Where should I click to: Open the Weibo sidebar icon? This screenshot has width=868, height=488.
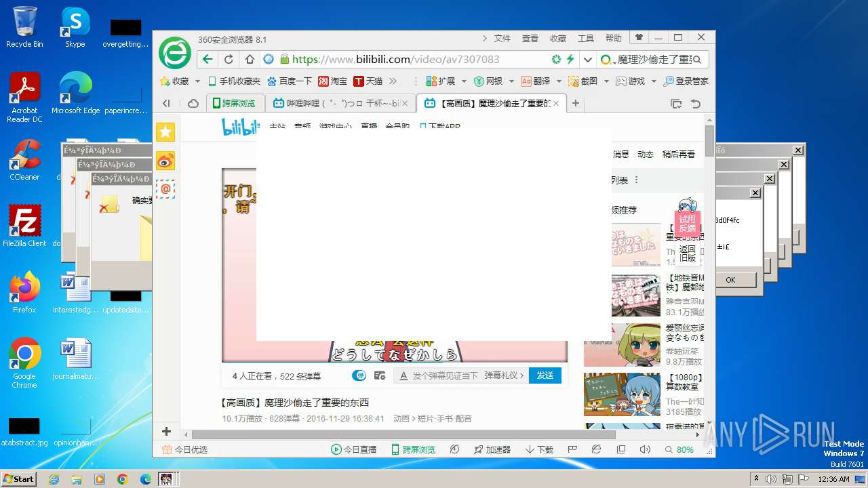pos(165,161)
